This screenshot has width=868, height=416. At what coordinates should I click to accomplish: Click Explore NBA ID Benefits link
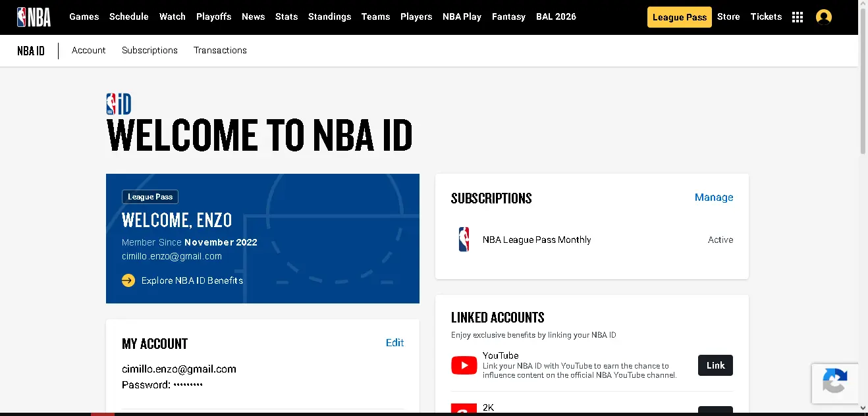click(192, 280)
